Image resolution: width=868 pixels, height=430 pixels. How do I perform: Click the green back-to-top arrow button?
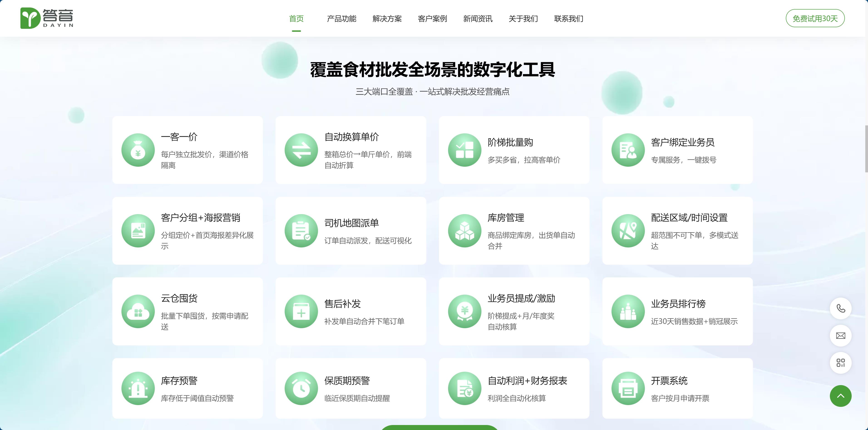point(841,396)
